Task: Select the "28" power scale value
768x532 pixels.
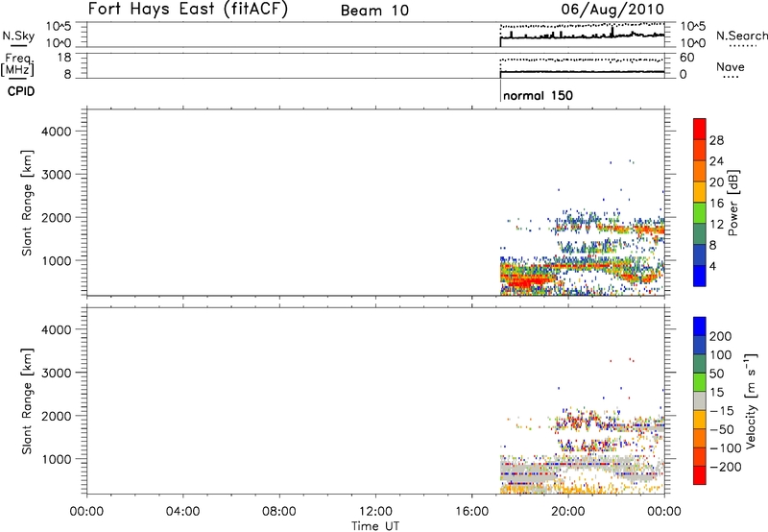Action: (x=716, y=140)
